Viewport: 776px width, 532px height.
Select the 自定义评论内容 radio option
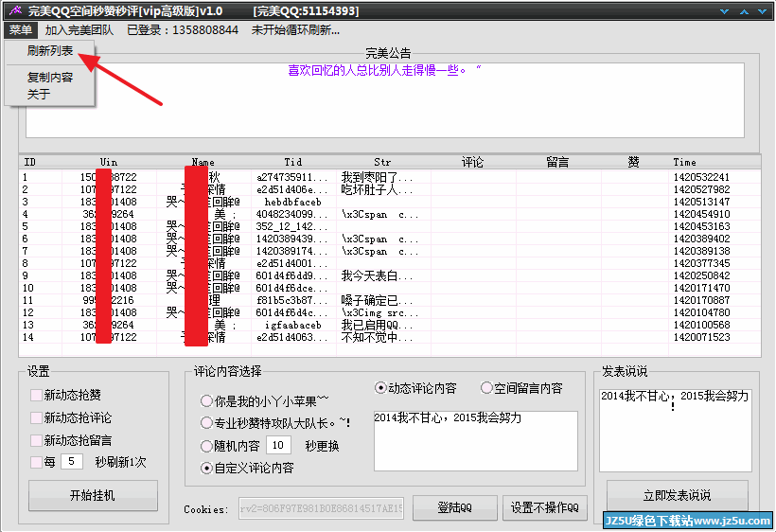tap(206, 469)
